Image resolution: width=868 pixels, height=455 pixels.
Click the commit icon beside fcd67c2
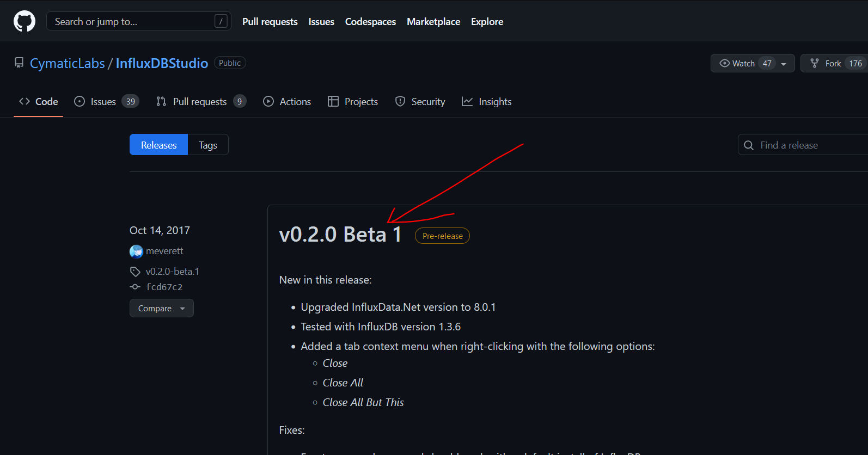click(x=135, y=287)
